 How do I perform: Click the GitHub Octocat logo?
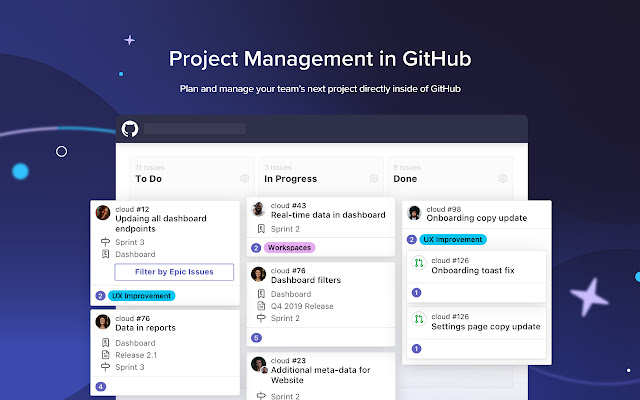click(x=130, y=129)
